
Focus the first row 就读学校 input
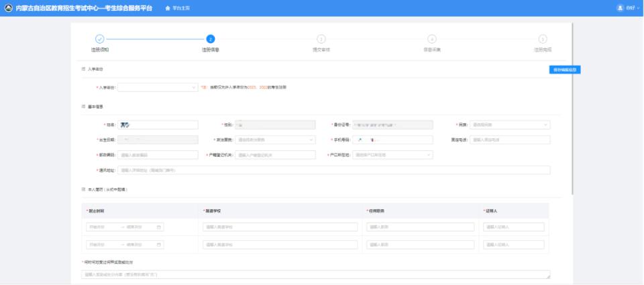[280, 227]
